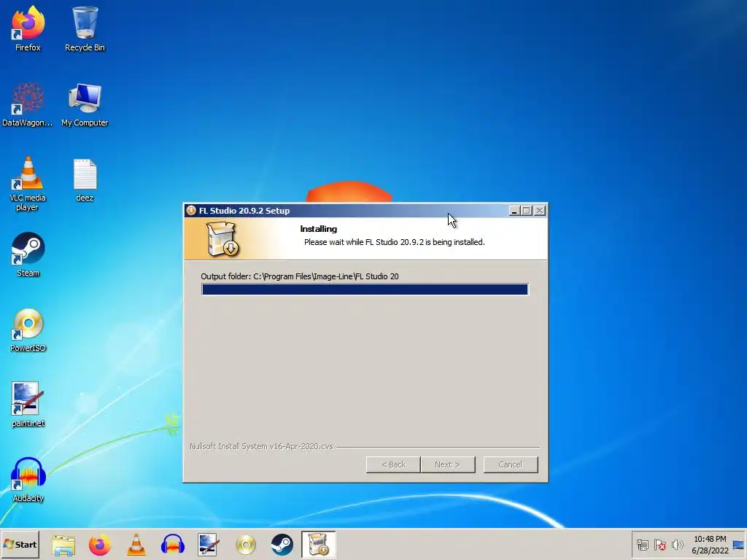The height and width of the screenshot is (560, 747).
Task: Click the Next button in setup
Action: (448, 464)
